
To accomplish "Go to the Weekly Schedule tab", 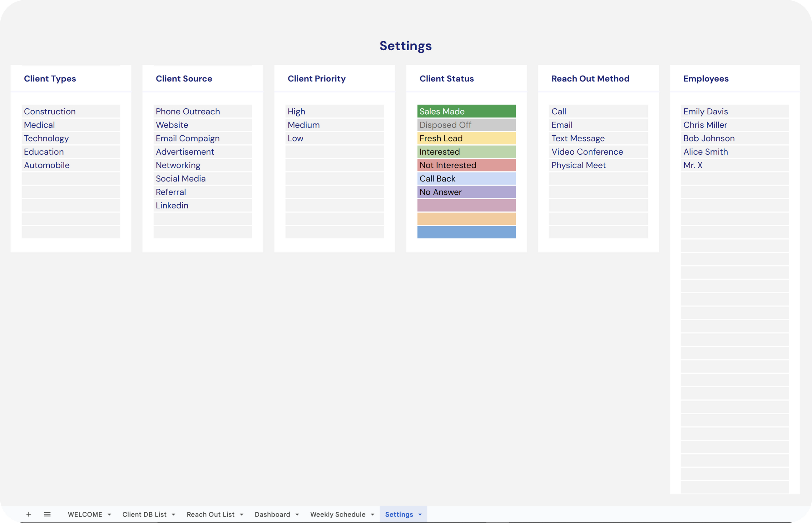I will tap(337, 514).
